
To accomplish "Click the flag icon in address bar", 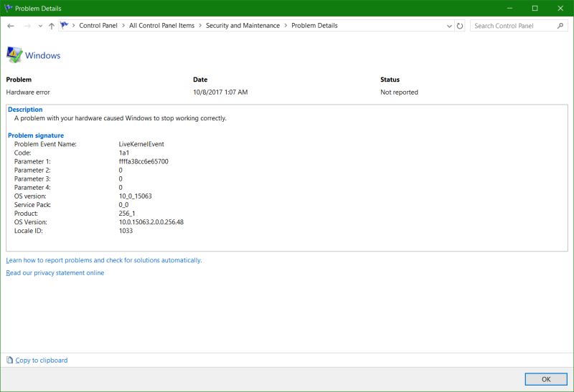I will [x=65, y=25].
